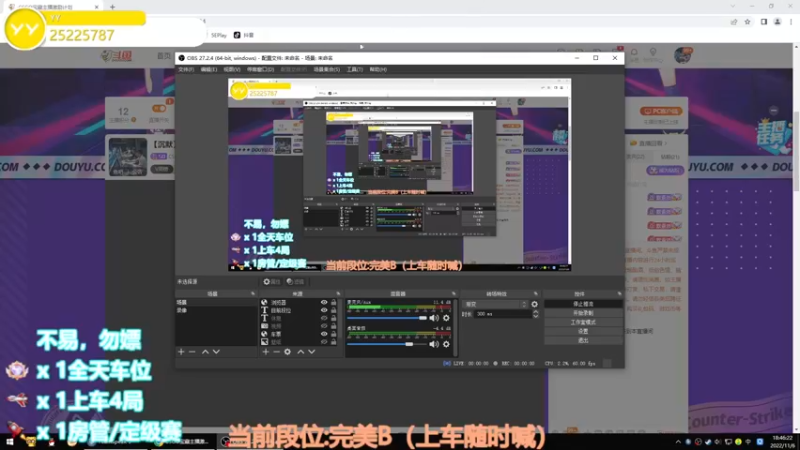The height and width of the screenshot is (450, 800).
Task: Open Chrome's side panel icon
Action: 764,22
